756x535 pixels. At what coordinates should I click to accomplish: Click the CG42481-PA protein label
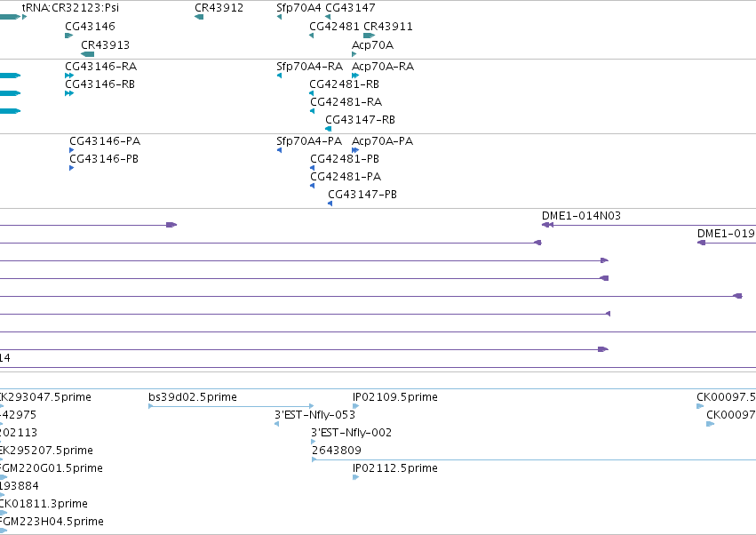click(346, 177)
